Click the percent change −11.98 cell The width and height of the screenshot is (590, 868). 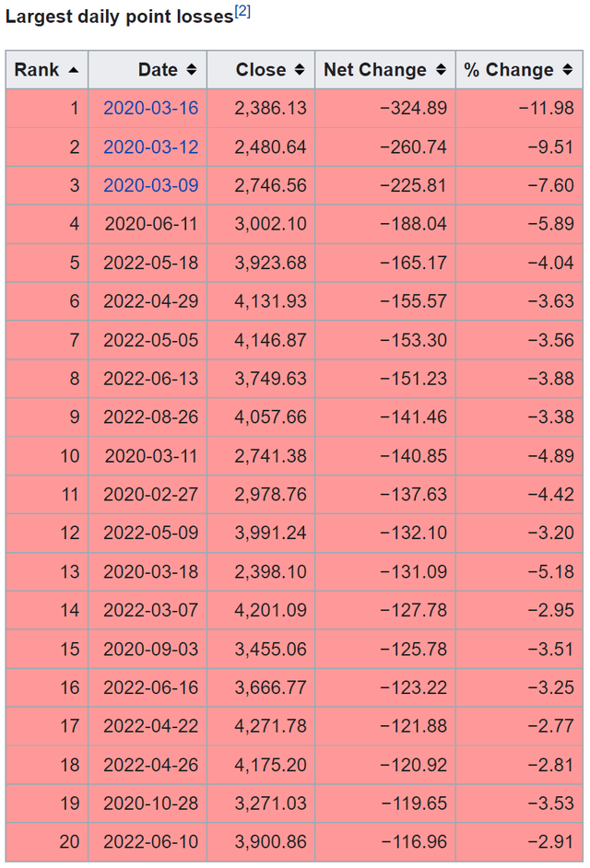click(519, 108)
